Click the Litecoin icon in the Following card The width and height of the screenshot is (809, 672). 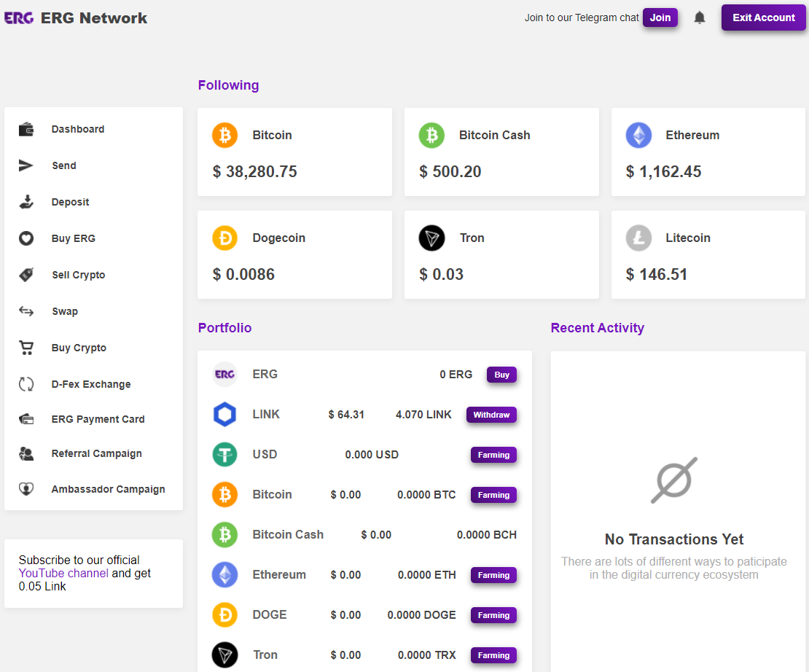(638, 238)
